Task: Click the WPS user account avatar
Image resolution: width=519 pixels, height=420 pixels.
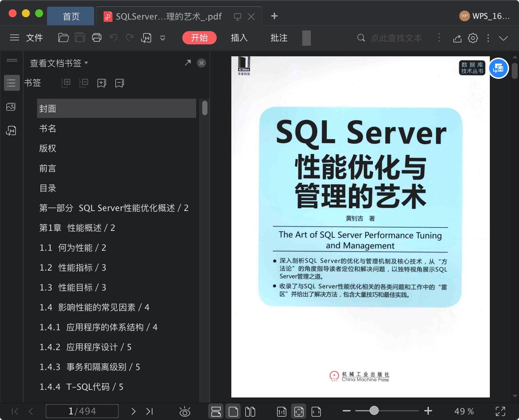Action: tap(465, 16)
